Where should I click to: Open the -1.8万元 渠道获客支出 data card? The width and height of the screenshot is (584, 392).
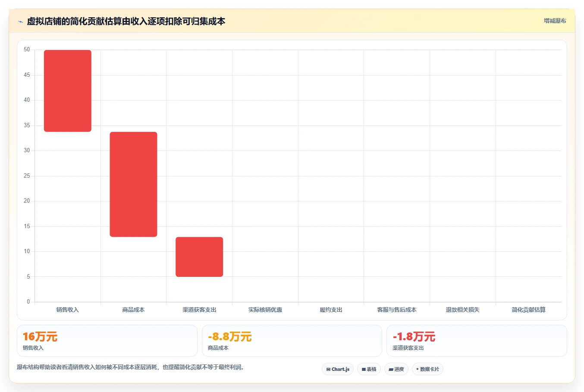coord(477,341)
